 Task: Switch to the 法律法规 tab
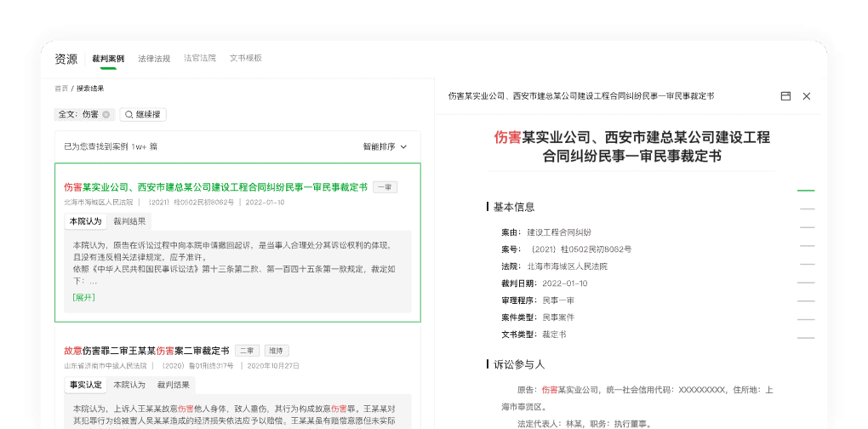pos(154,59)
